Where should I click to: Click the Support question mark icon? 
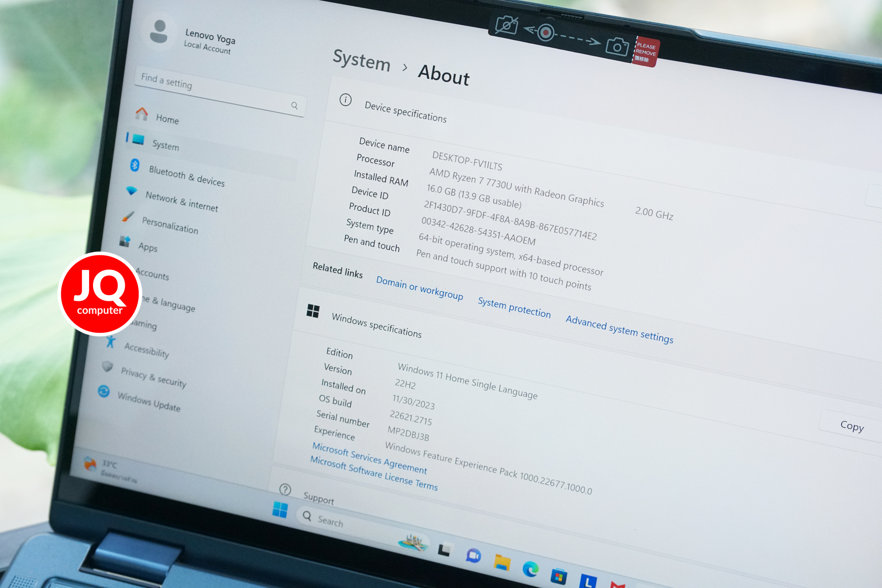tap(285, 489)
